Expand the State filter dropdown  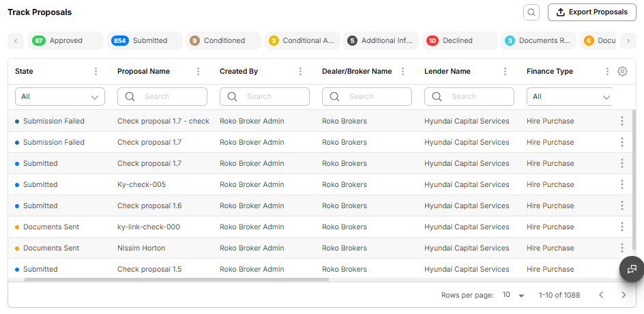pyautogui.click(x=60, y=96)
